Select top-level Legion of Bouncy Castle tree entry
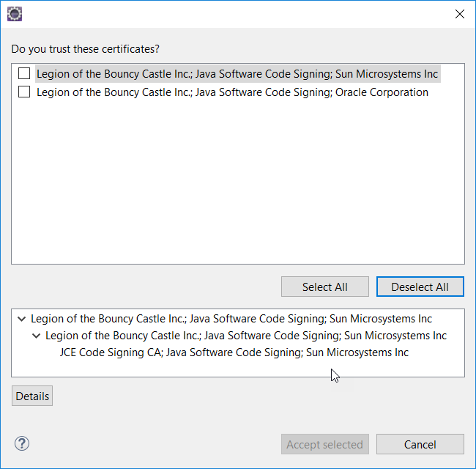476x469 pixels. point(231,319)
